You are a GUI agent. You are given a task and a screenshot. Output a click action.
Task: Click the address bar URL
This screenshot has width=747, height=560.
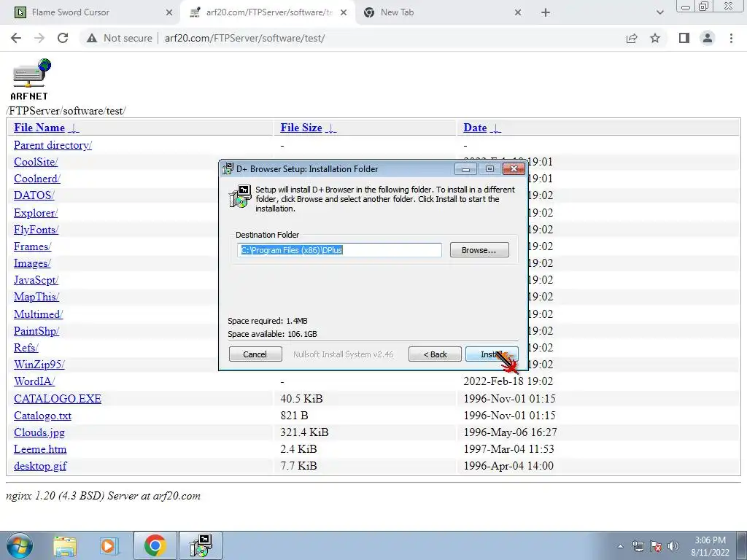pos(245,38)
